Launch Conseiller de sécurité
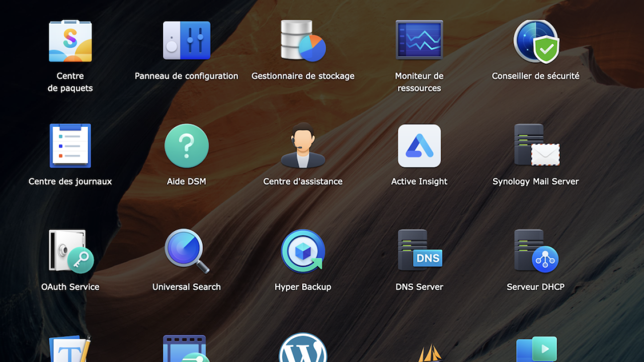The height and width of the screenshot is (362, 644). [x=536, y=41]
